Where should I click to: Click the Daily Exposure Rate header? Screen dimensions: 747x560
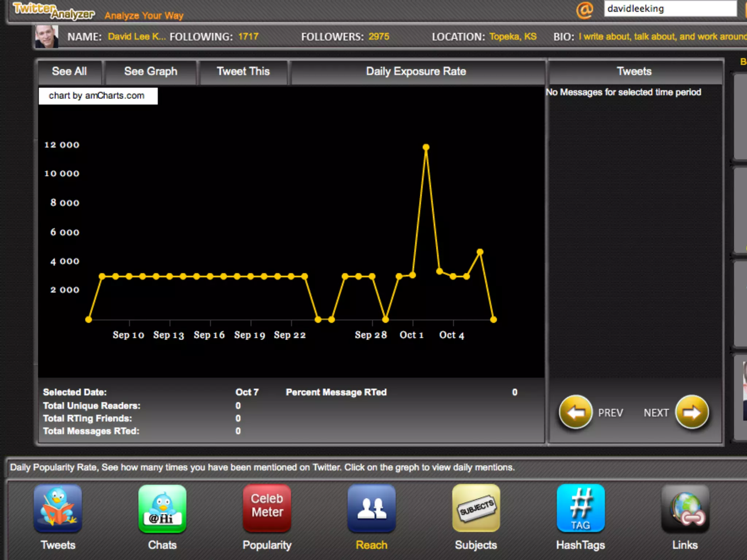pyautogui.click(x=416, y=71)
